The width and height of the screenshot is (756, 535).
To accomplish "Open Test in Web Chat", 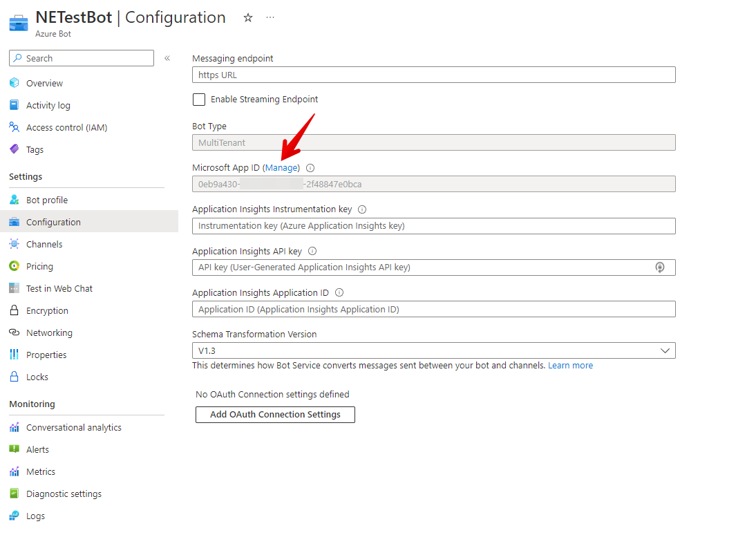I will 59,288.
